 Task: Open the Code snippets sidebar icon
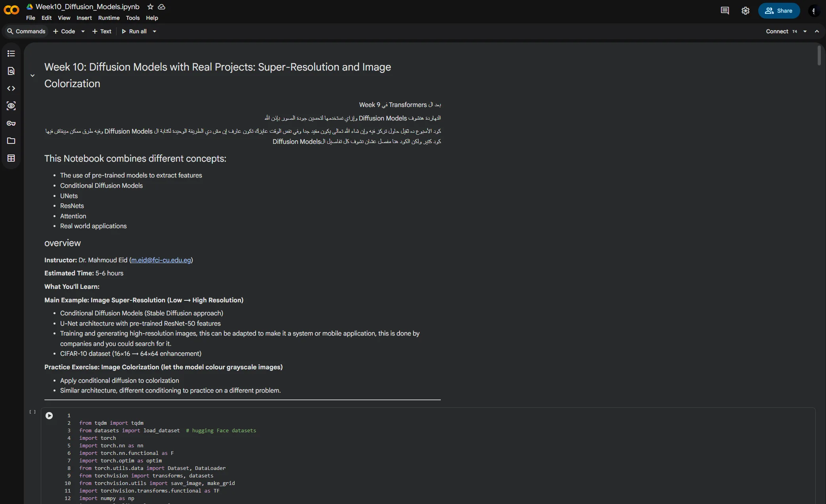[x=11, y=88]
